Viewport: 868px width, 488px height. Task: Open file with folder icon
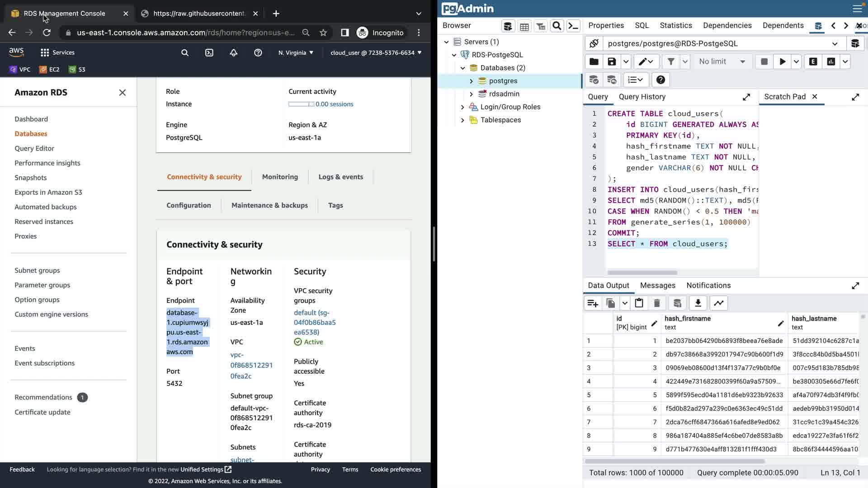[x=594, y=62]
